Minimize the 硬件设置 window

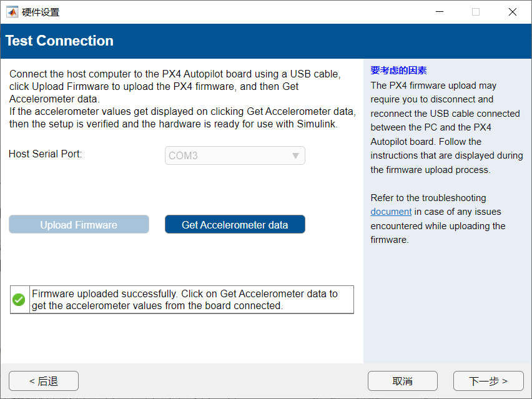click(439, 12)
